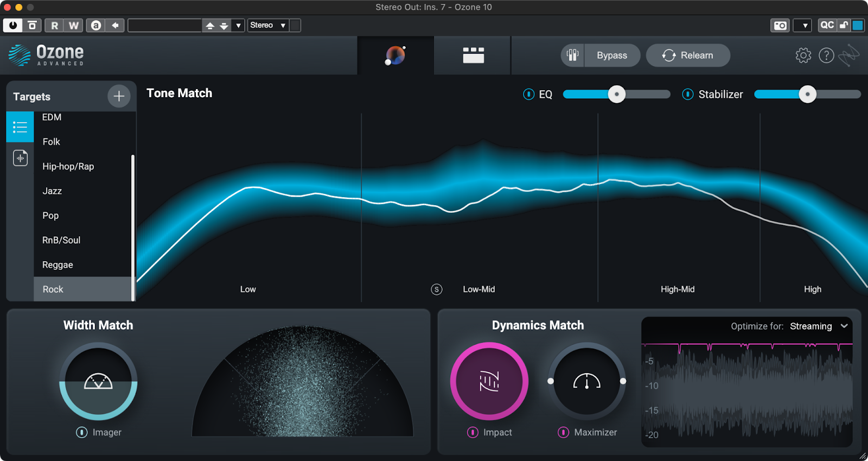Toggle the Imager power button
The width and height of the screenshot is (868, 461).
(x=82, y=432)
